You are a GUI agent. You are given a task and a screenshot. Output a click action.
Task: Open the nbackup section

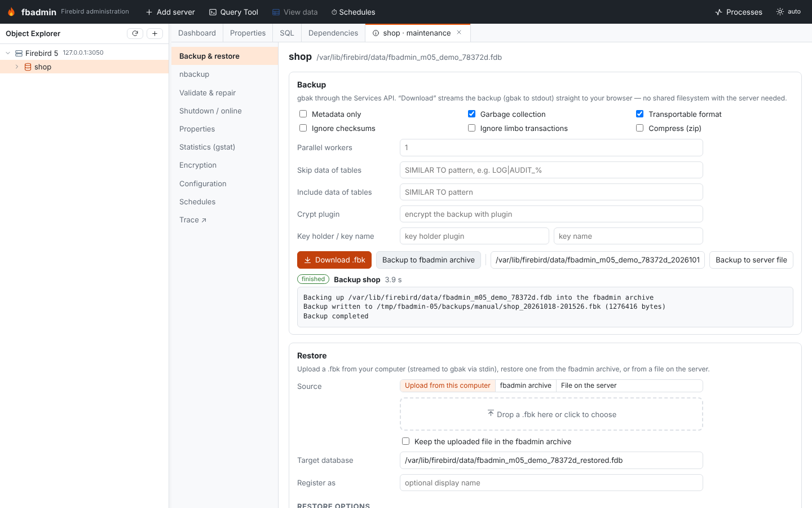pos(224,75)
